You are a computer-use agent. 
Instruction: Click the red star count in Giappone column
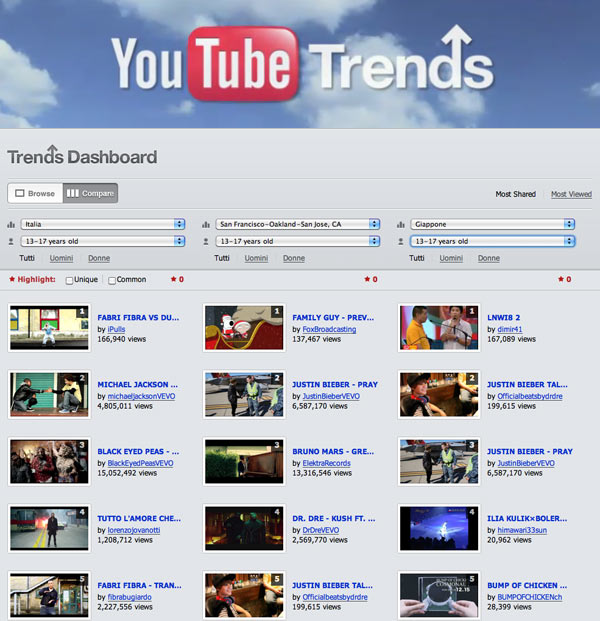564,279
